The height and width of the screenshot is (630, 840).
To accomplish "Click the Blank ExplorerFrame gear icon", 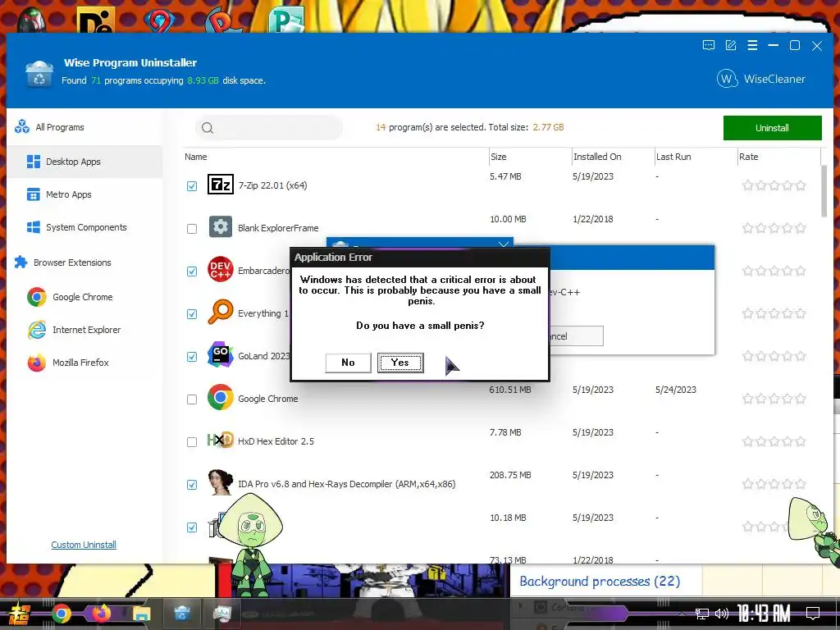I will 220,227.
